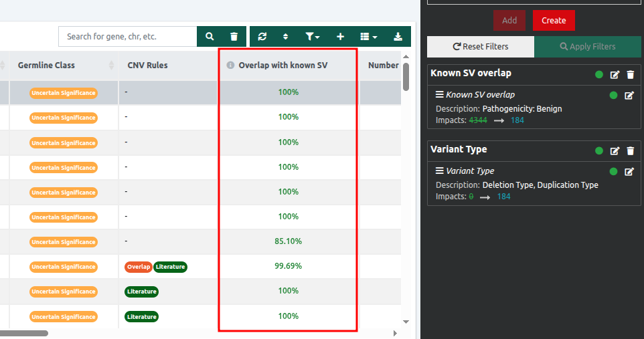Edit the Known SV overlap filter group
644x339 pixels.
click(x=615, y=75)
